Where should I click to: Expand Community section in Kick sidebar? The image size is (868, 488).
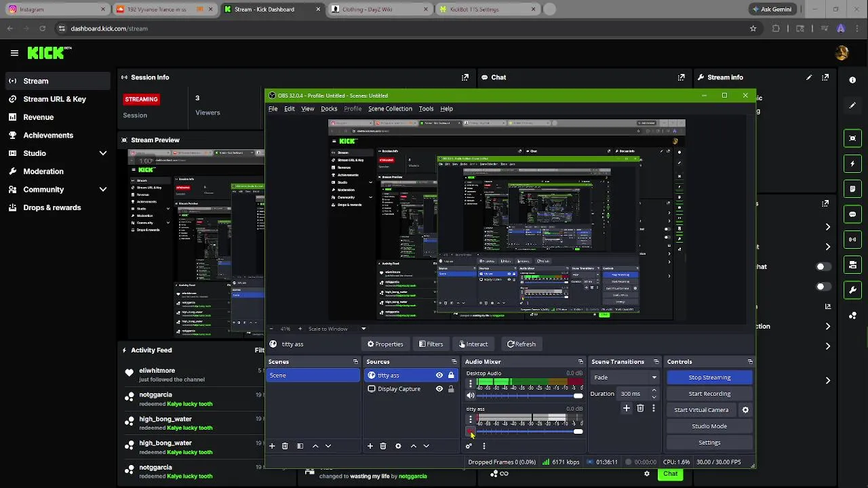click(x=103, y=190)
